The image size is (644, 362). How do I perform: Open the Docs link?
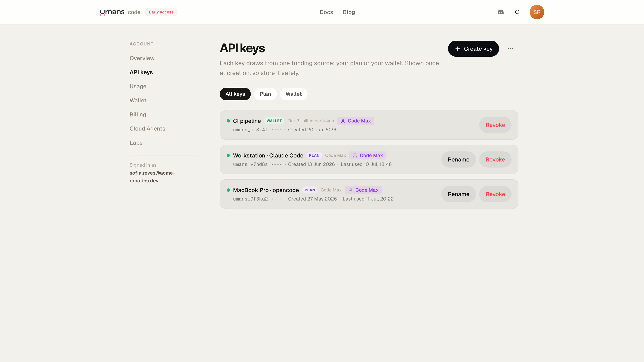coord(326,12)
